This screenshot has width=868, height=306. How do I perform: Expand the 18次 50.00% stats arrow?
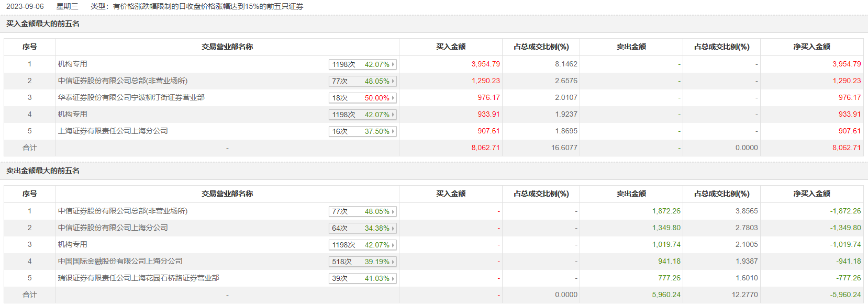pos(393,98)
